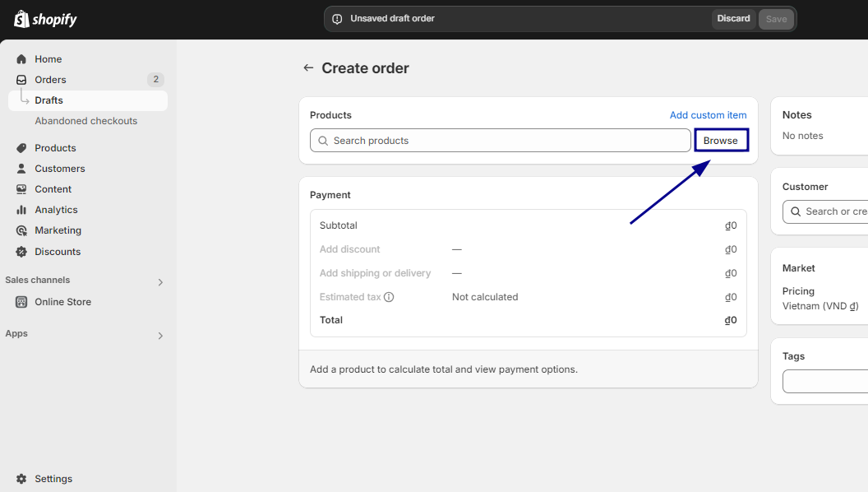Click the Save button

pos(776,19)
